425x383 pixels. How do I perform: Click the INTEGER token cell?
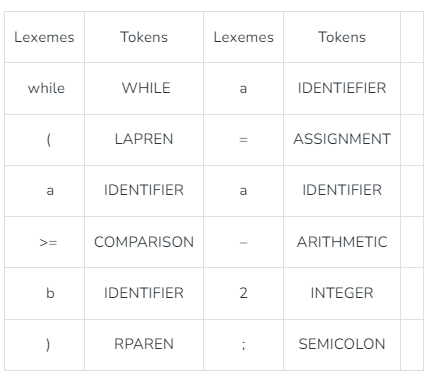pyautogui.click(x=342, y=293)
